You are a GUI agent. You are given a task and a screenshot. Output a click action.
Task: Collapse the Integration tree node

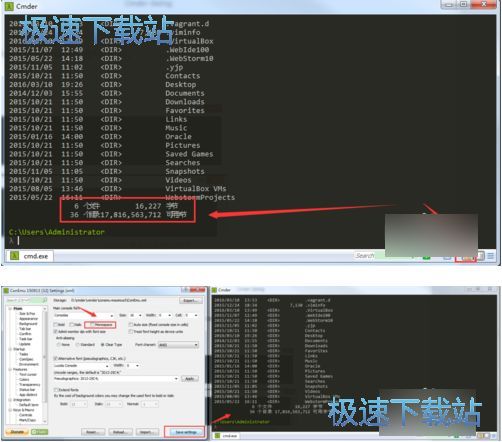pos(10,400)
